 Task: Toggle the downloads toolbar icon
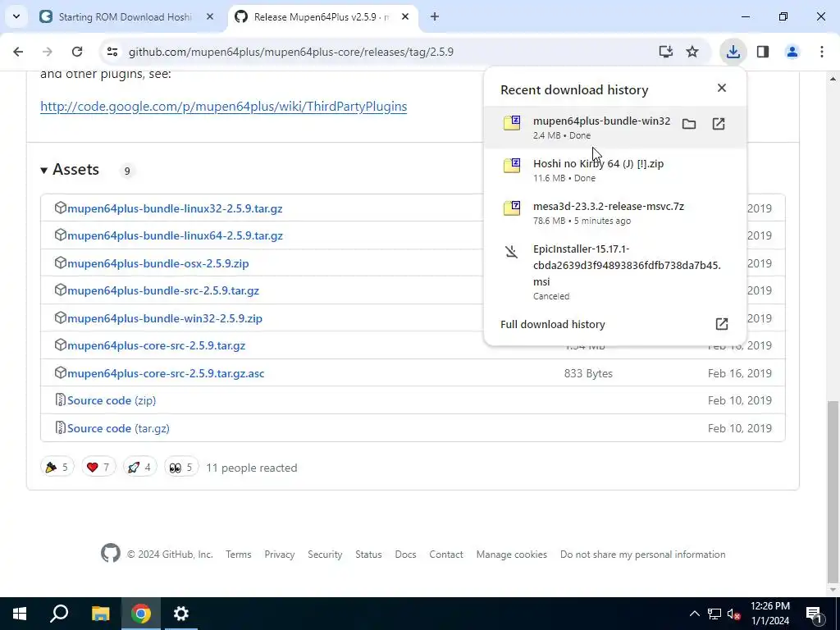(733, 52)
